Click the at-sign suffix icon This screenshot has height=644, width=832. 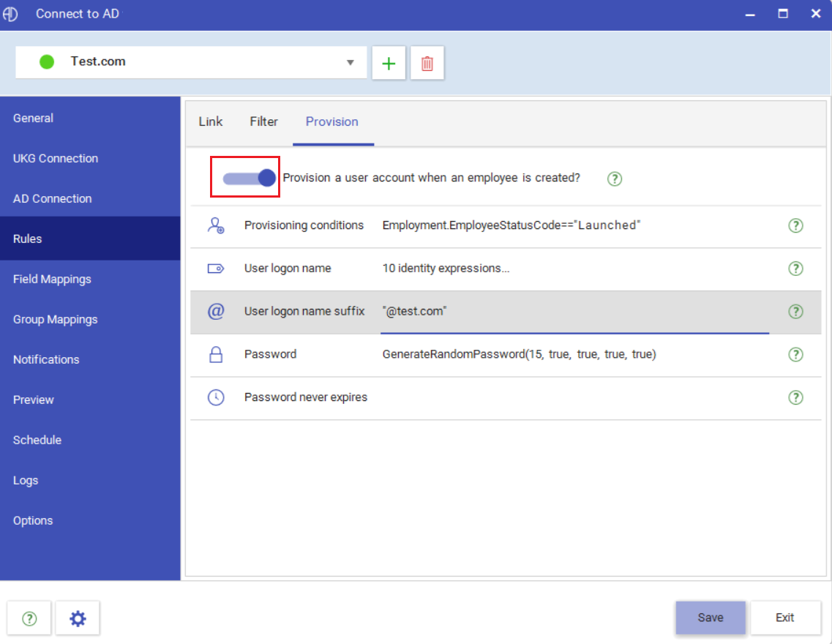pos(215,311)
